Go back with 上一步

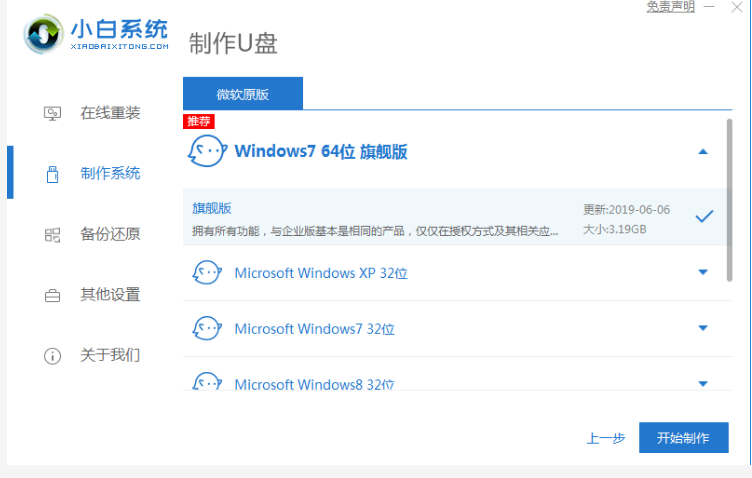(605, 438)
